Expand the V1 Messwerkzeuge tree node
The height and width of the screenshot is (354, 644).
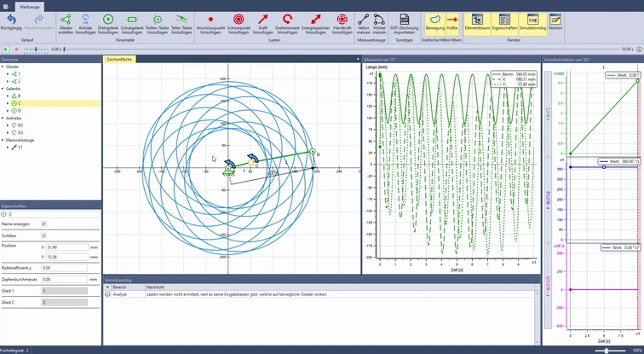8,148
